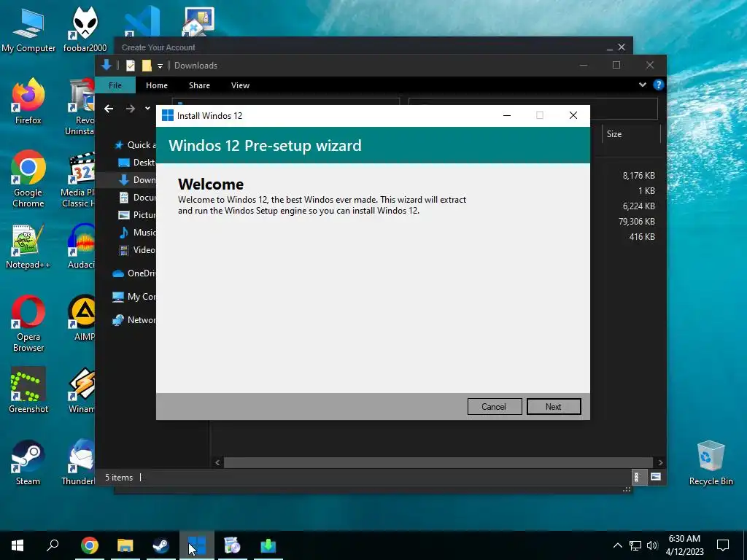Open Firefox desktop shortcut
The width and height of the screenshot is (747, 560).
pos(28,102)
